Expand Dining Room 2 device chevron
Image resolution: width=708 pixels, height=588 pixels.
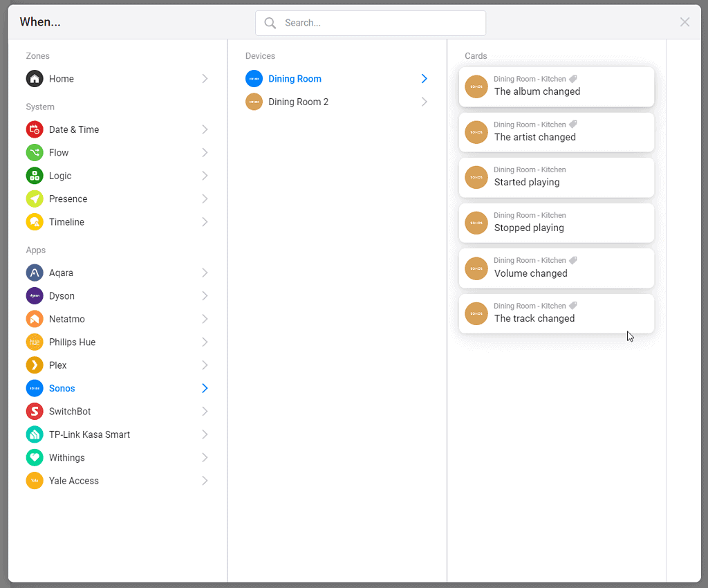424,102
